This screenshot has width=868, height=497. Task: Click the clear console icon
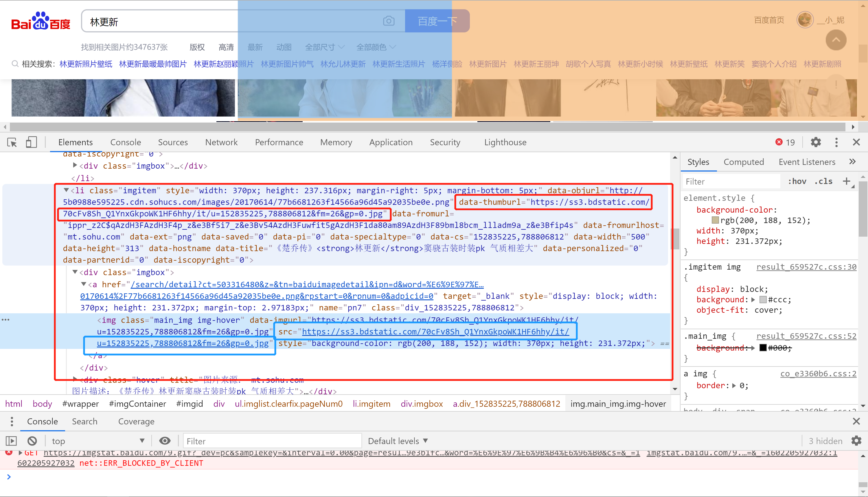[32, 441]
